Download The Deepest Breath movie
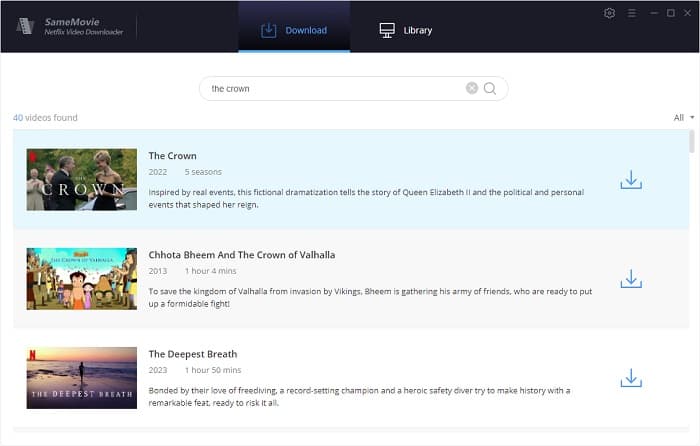This screenshot has height=446, width=700. tap(630, 378)
